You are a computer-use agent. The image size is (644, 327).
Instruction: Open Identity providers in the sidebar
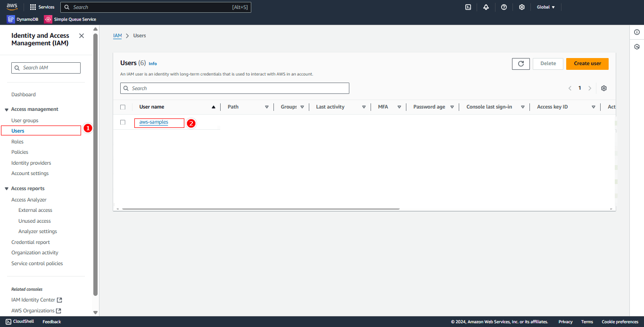coord(31,163)
